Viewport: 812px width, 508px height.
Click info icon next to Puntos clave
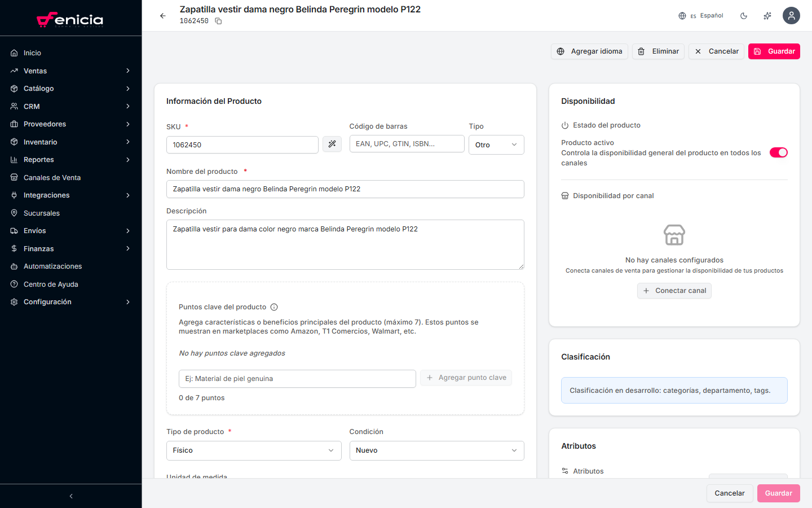click(x=274, y=307)
